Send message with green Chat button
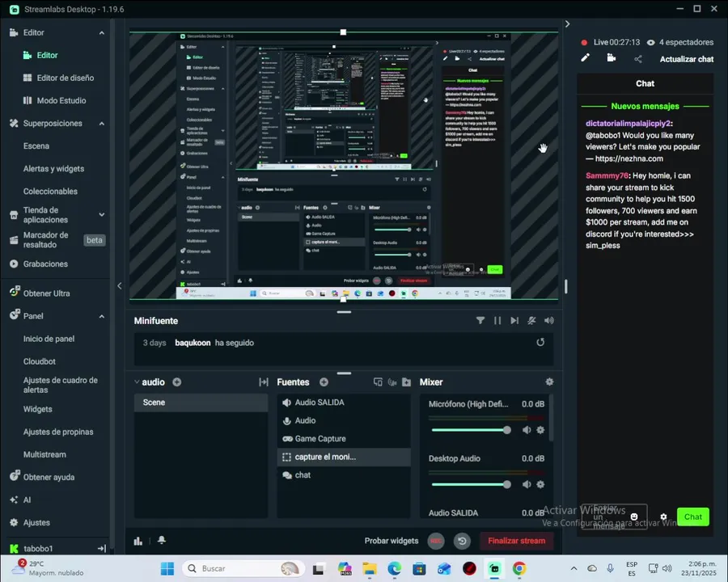 (692, 517)
